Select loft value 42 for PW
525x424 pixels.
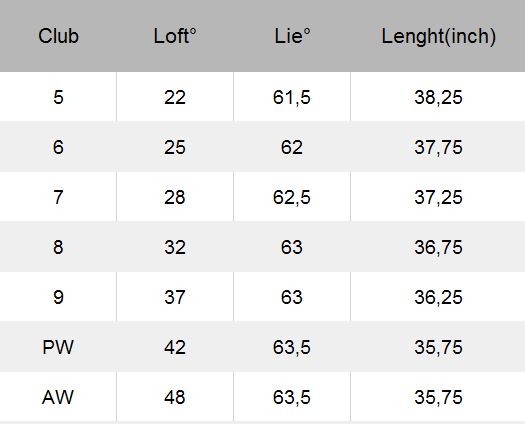pyautogui.click(x=175, y=347)
